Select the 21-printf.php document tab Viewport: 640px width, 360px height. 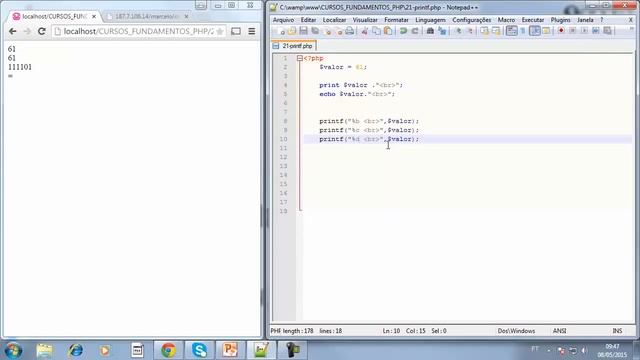(294, 46)
